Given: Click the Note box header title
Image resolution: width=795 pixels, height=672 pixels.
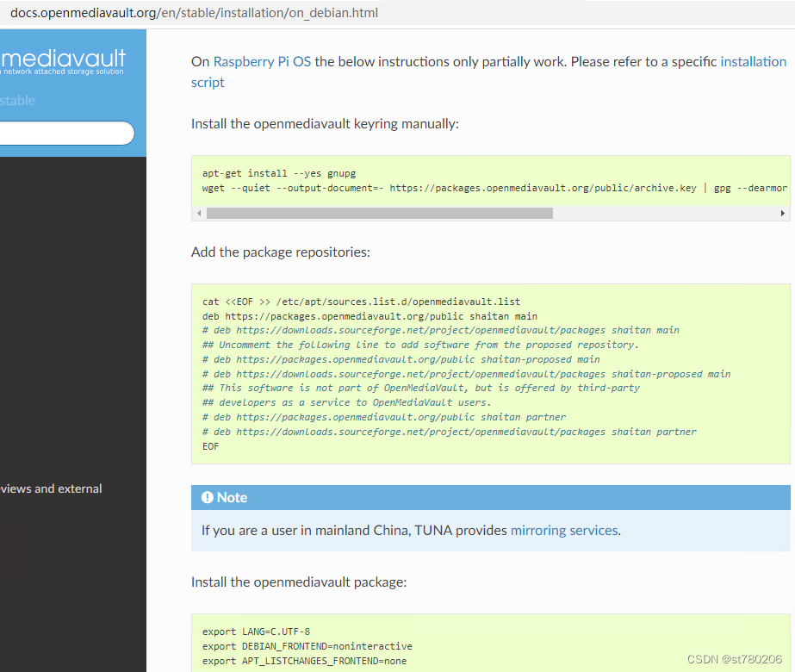Looking at the screenshot, I should (x=232, y=497).
